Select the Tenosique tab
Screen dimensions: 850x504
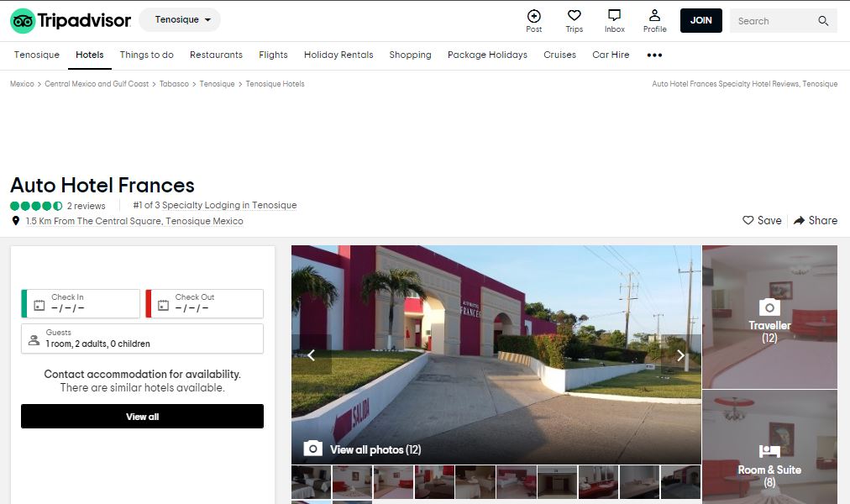(x=37, y=55)
